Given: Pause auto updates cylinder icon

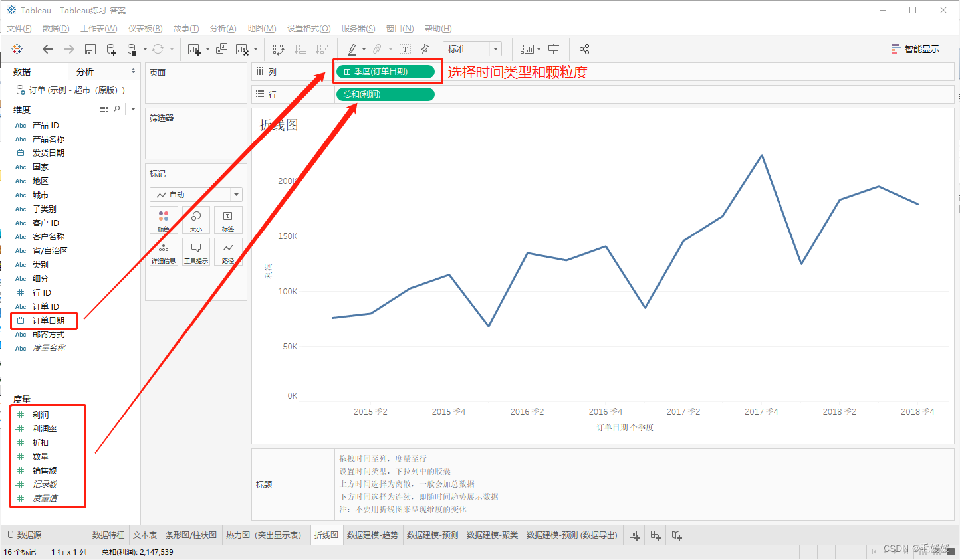Looking at the screenshot, I should tap(131, 49).
